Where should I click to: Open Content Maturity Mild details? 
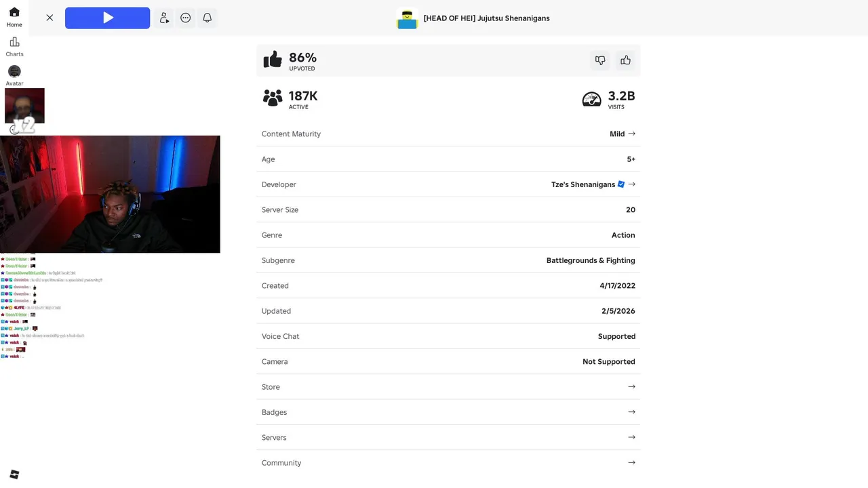448,134
